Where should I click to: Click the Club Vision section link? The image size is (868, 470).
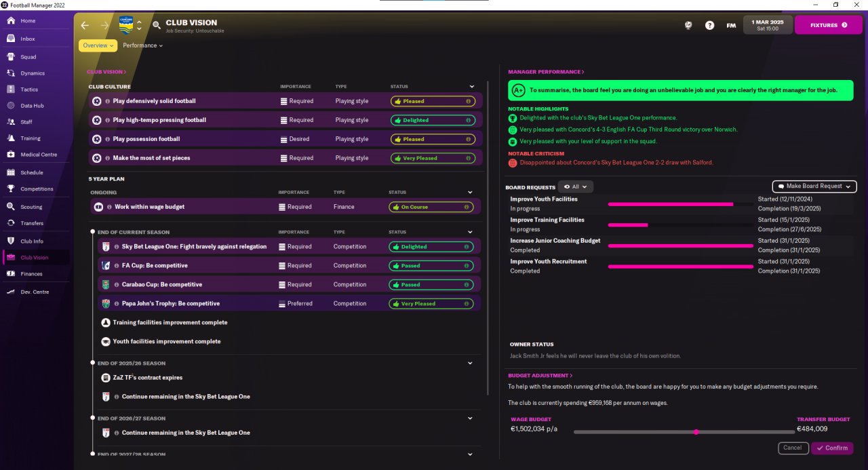coord(106,72)
